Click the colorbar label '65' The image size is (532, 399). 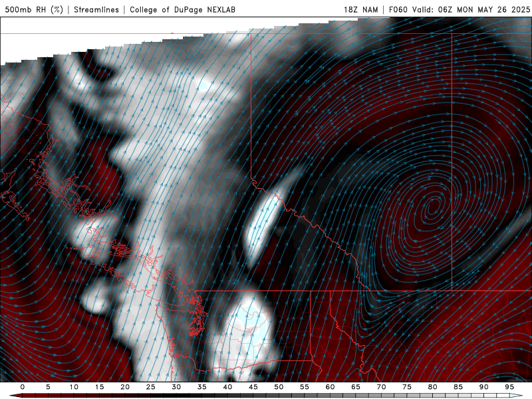pyautogui.click(x=356, y=387)
